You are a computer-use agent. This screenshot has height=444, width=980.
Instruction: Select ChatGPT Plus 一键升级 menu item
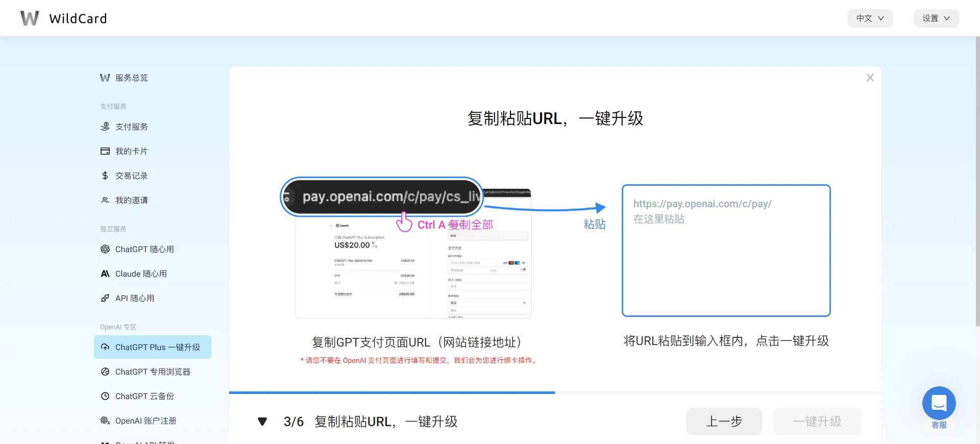[x=153, y=347]
